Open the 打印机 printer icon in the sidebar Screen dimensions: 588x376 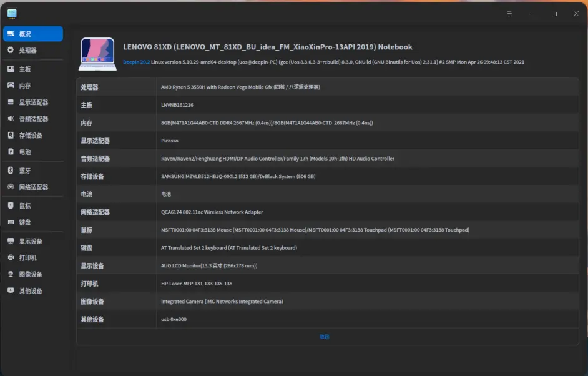click(11, 257)
